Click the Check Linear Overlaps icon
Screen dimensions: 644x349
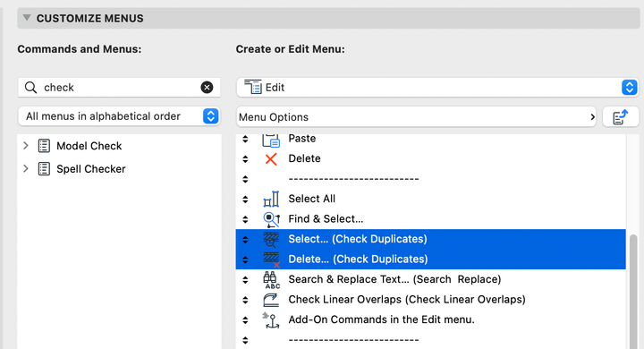[x=271, y=300]
